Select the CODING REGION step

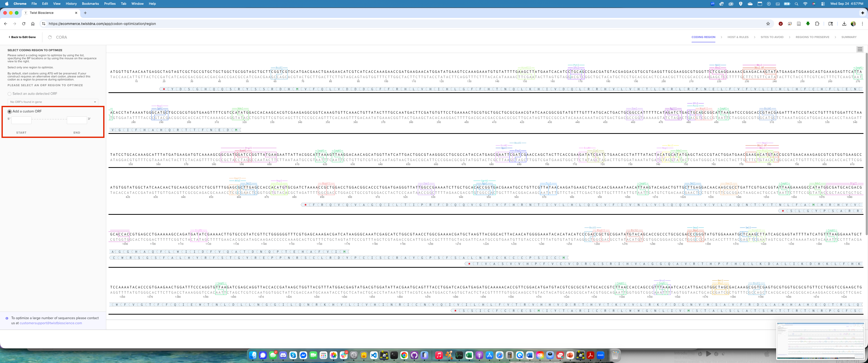[x=703, y=37]
